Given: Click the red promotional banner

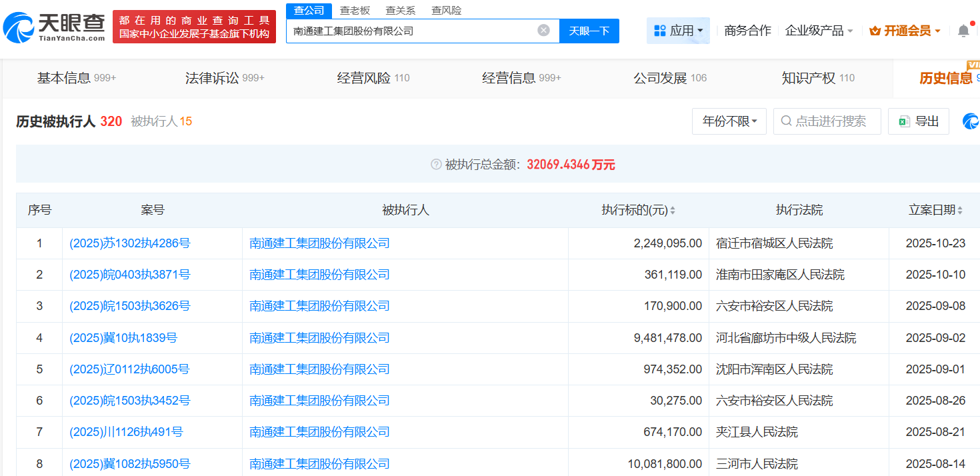Looking at the screenshot, I should (194, 27).
